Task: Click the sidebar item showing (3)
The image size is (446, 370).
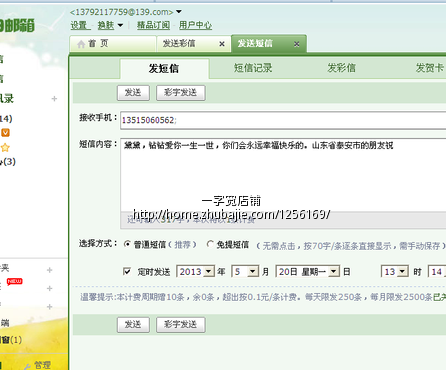Action: tap(8, 162)
